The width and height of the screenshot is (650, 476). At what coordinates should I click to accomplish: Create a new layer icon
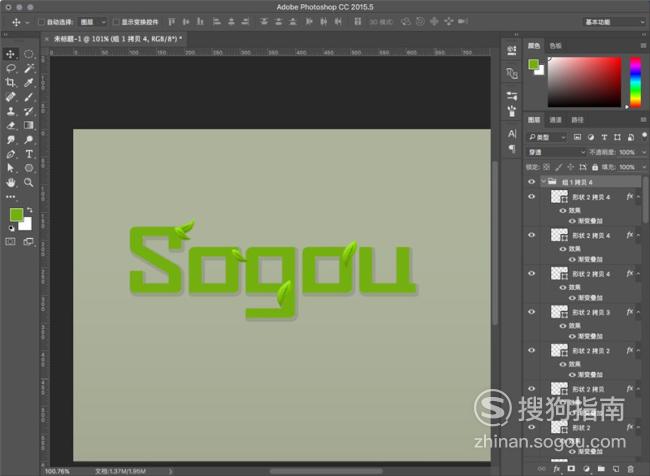point(616,469)
